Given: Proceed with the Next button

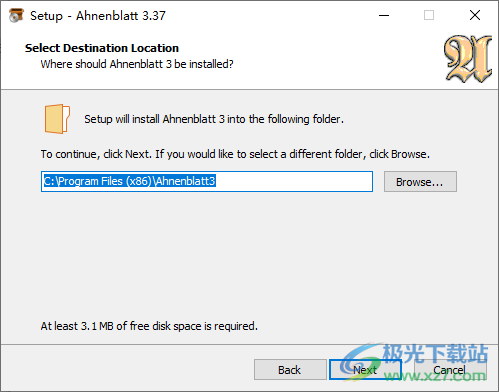Looking at the screenshot, I should 365,370.
